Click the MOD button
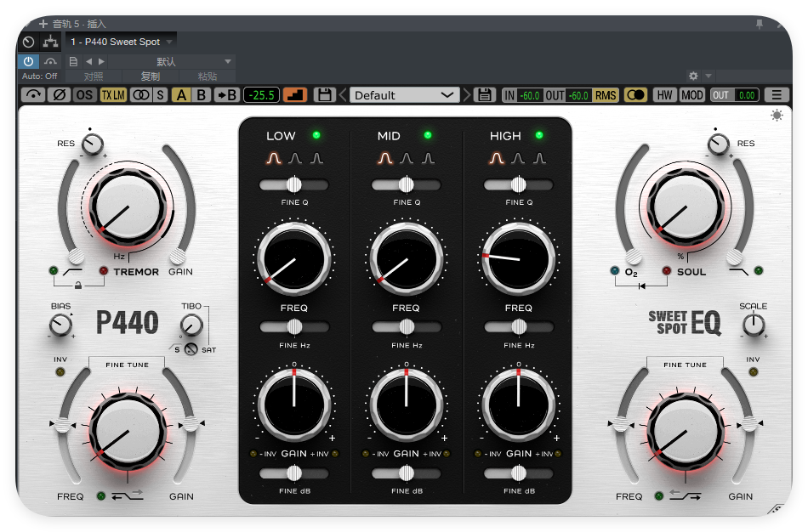The height and width of the screenshot is (532, 808). pos(691,95)
